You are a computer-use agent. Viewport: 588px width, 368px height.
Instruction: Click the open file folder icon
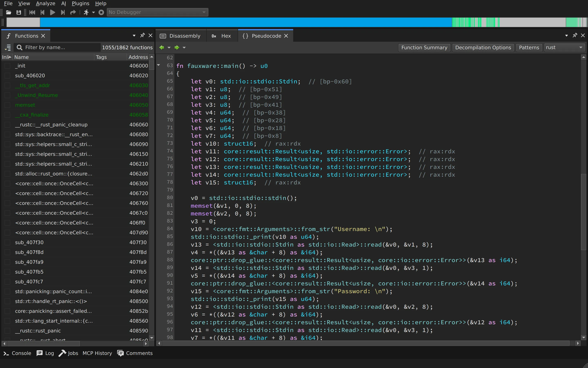click(9, 12)
